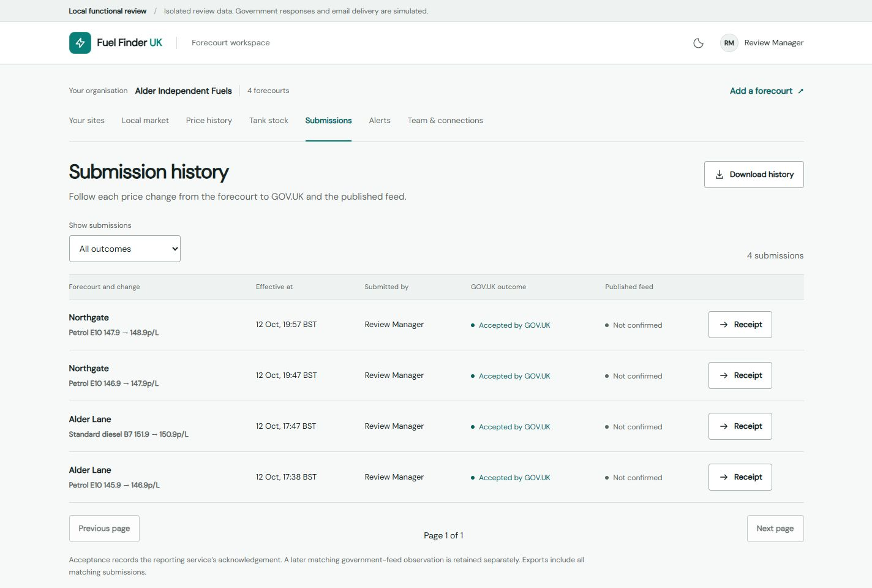Click the Fuel Finder UK lightning logo
872x588 pixels.
coord(80,43)
